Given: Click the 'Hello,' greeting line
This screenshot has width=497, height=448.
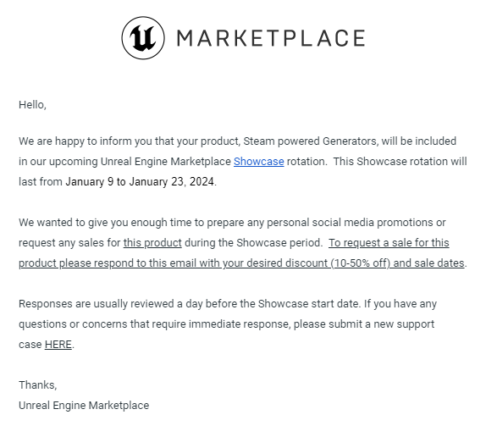Looking at the screenshot, I should click(x=33, y=105).
